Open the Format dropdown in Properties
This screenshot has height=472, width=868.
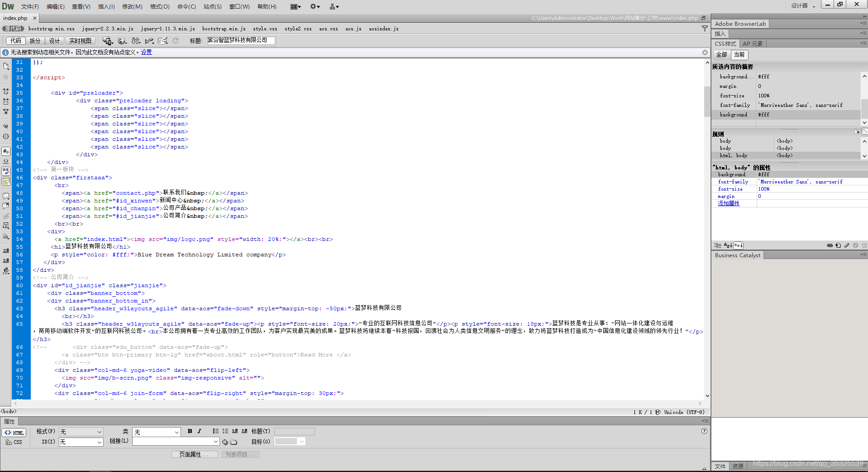pos(81,432)
